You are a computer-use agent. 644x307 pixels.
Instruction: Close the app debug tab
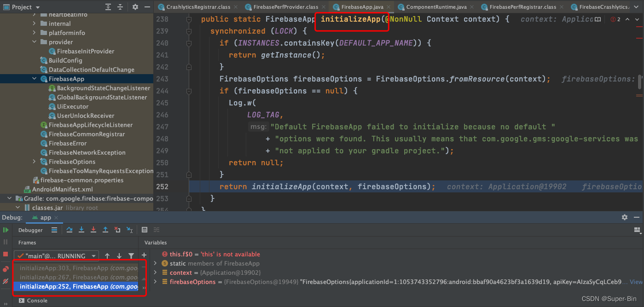point(56,218)
